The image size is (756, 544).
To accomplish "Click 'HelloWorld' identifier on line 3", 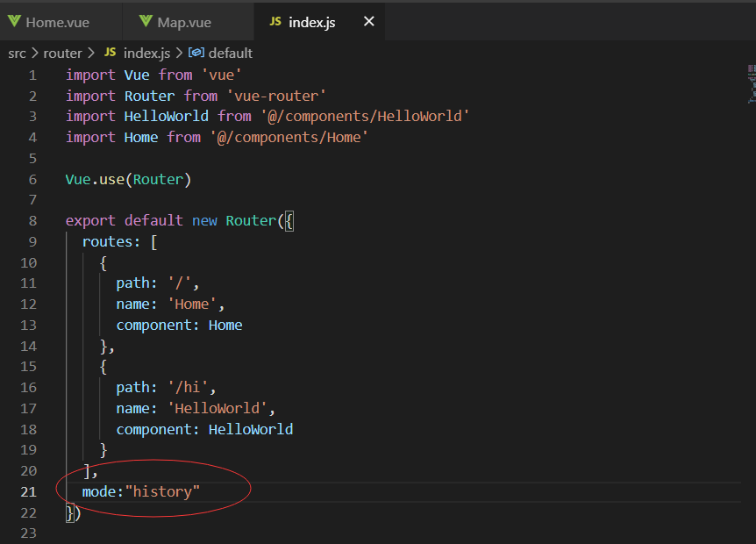I will 167,116.
